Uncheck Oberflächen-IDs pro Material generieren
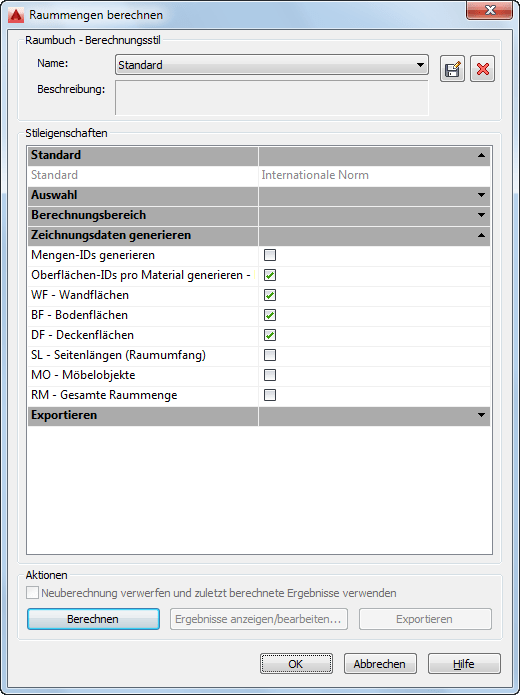The width and height of the screenshot is (520, 695). pos(270,275)
